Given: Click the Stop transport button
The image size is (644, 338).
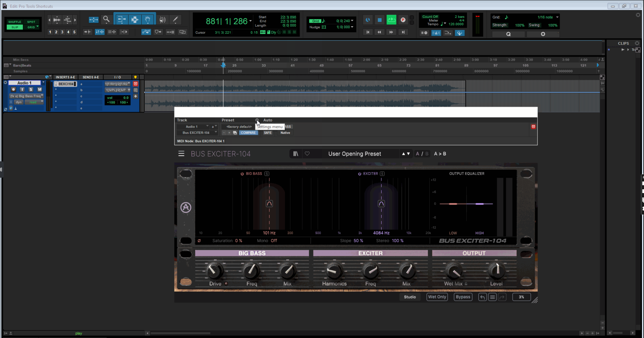Looking at the screenshot, I should point(380,20).
